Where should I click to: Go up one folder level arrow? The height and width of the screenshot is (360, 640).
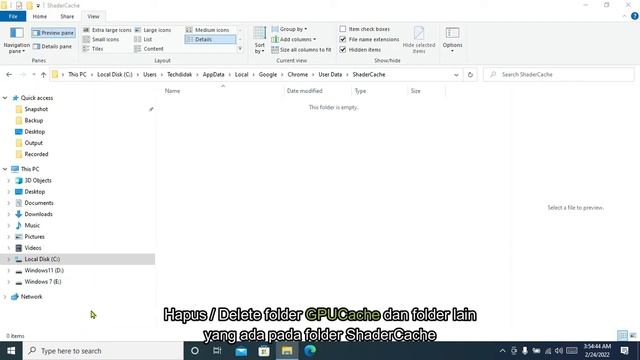click(43, 75)
